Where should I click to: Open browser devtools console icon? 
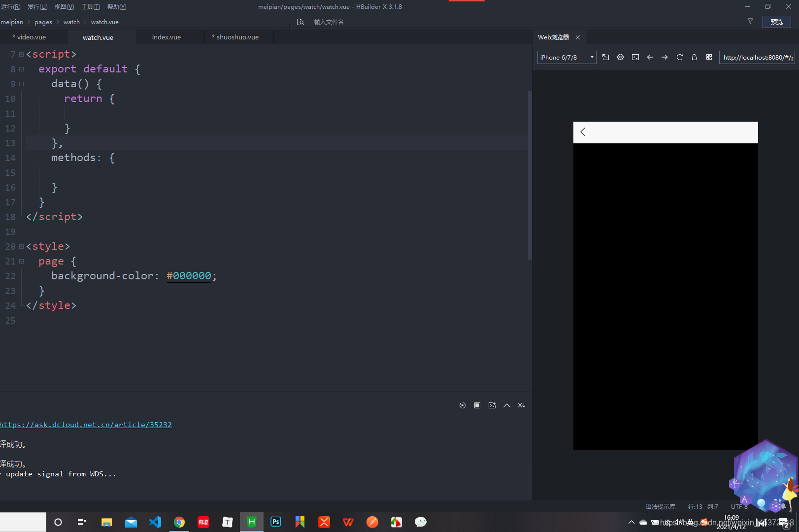tap(635, 57)
